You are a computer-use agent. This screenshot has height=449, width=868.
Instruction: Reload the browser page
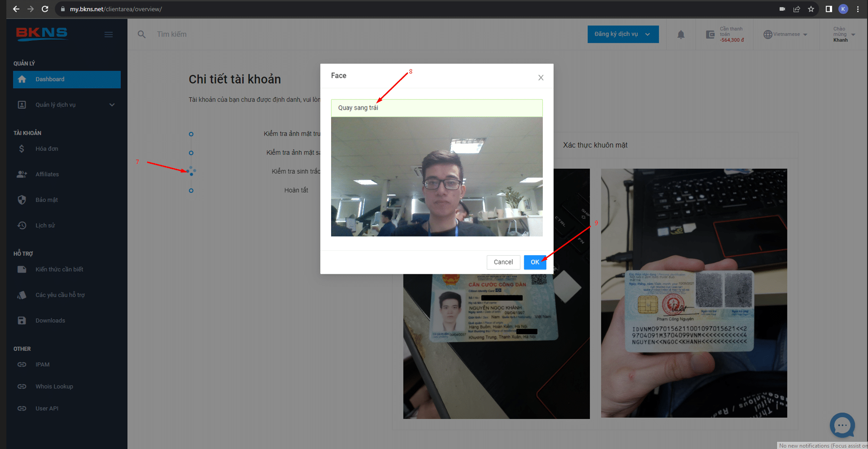pyautogui.click(x=45, y=9)
